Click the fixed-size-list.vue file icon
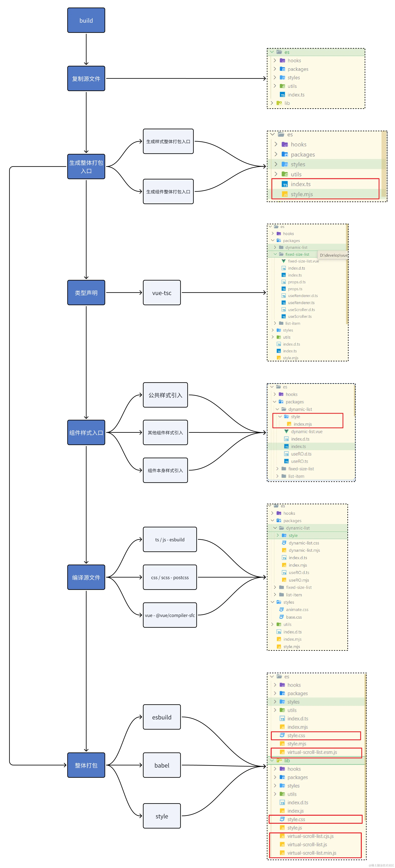395x868 pixels. tap(283, 261)
